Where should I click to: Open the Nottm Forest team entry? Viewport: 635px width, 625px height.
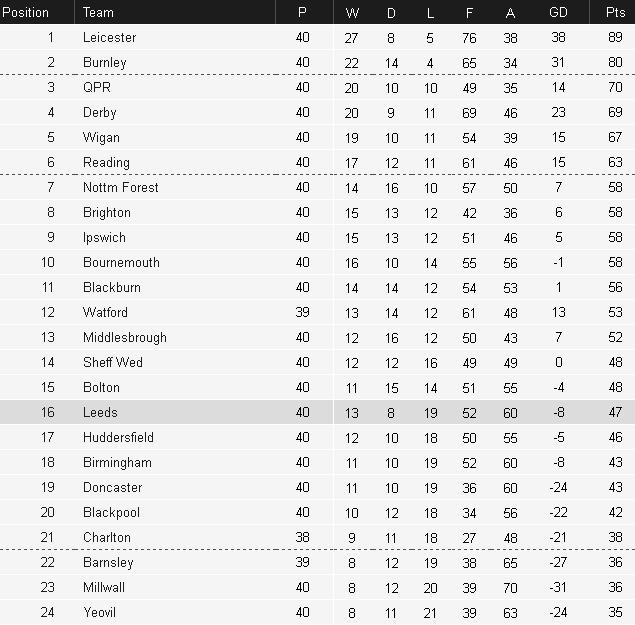(x=121, y=188)
